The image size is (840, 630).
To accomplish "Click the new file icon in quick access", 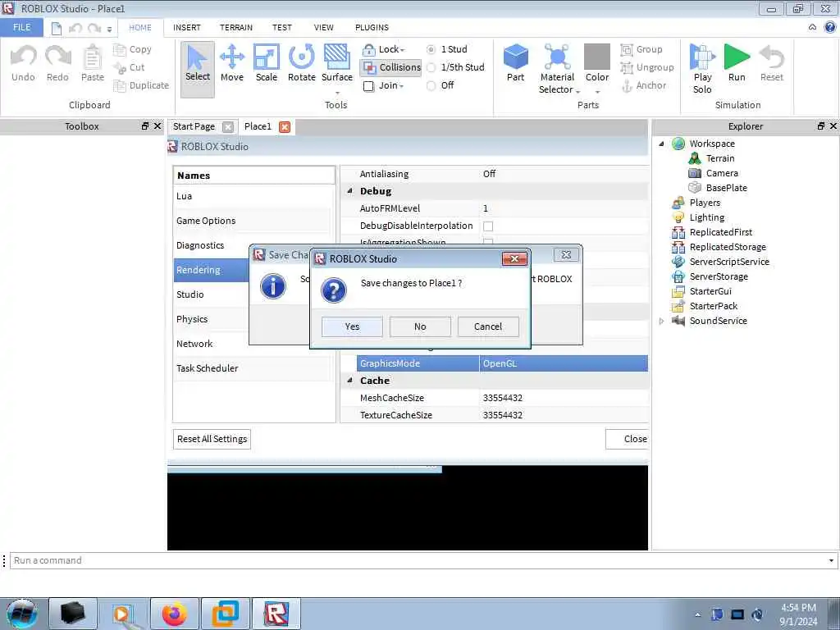I will click(x=57, y=28).
